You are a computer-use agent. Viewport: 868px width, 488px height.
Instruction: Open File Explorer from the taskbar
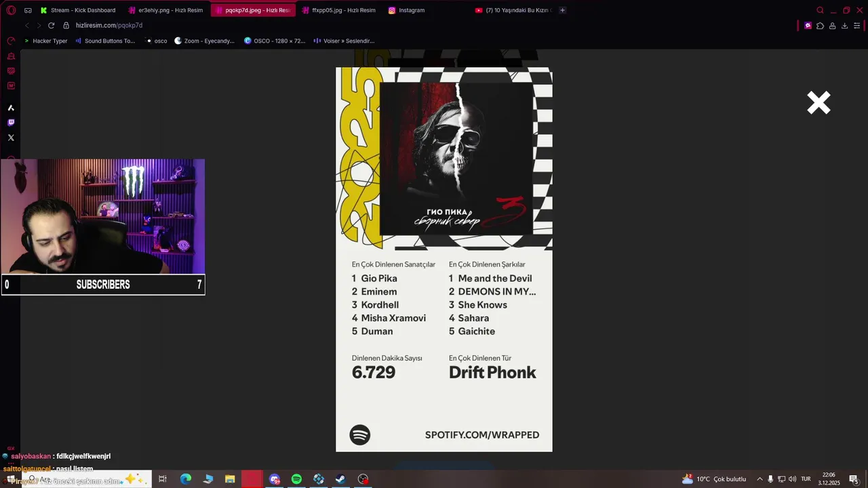230,479
